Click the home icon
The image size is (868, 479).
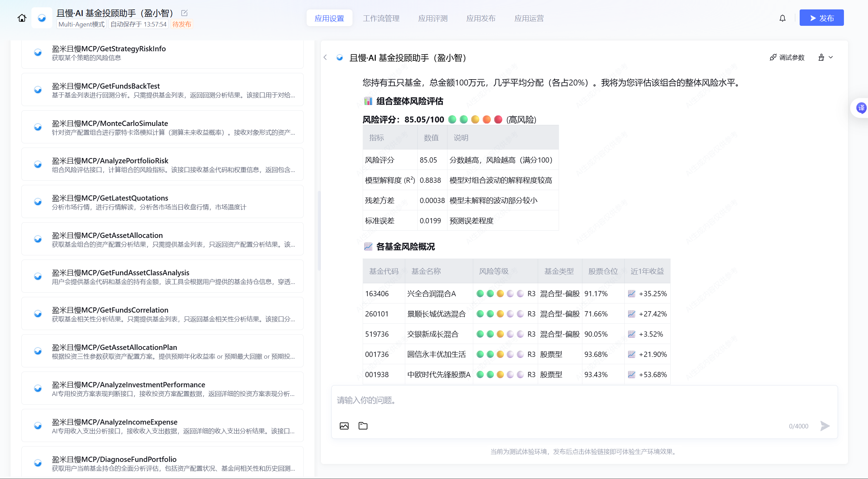click(22, 18)
